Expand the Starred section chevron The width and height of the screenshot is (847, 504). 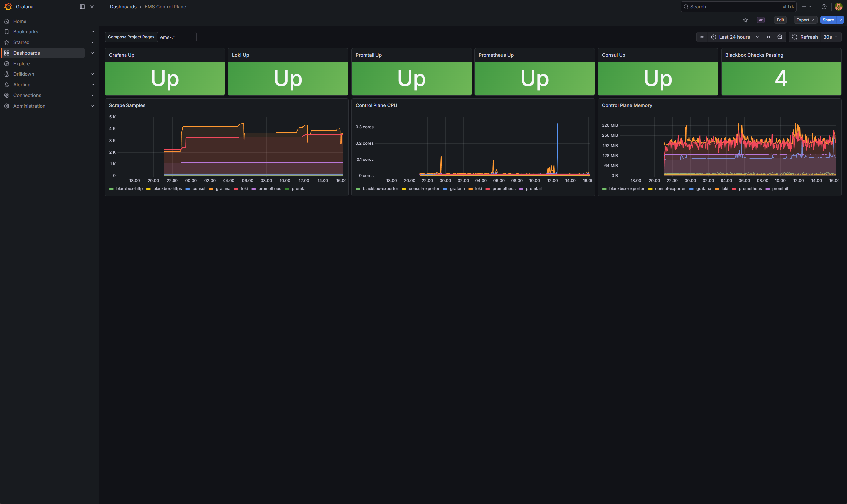(x=92, y=42)
